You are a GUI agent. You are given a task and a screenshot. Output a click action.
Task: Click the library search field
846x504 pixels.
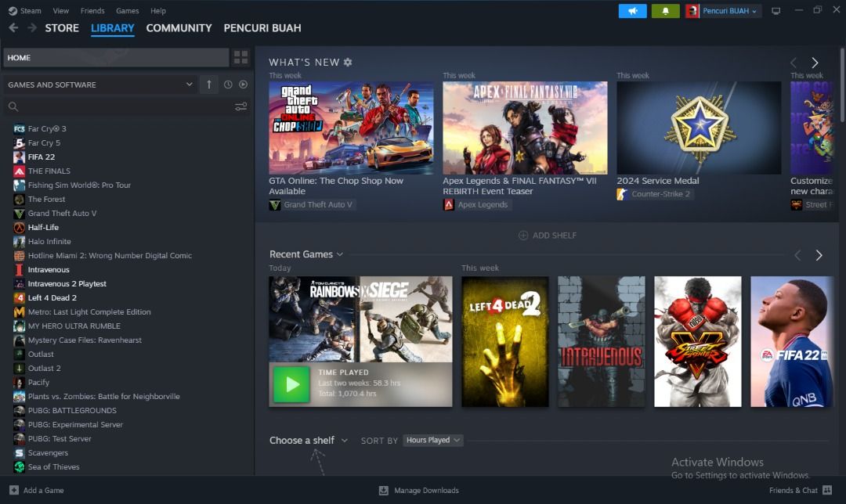(x=124, y=106)
